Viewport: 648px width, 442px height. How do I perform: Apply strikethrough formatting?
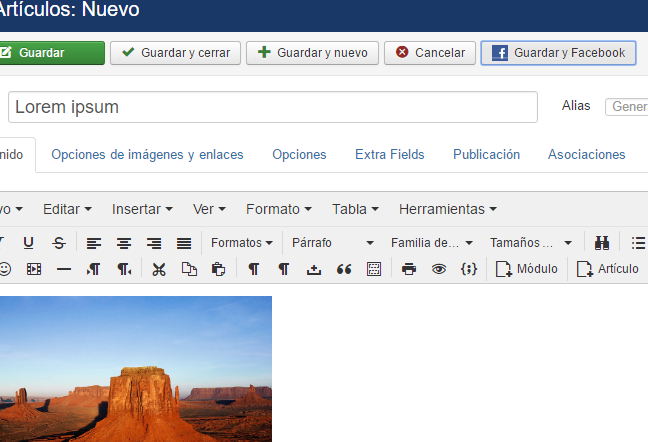coord(59,243)
